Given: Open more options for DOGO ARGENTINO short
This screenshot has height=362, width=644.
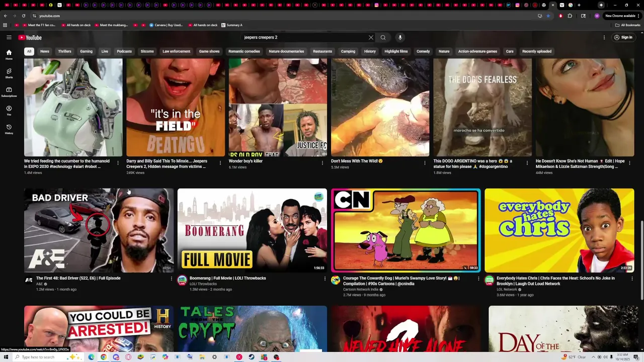Looking at the screenshot, I should click(x=527, y=163).
